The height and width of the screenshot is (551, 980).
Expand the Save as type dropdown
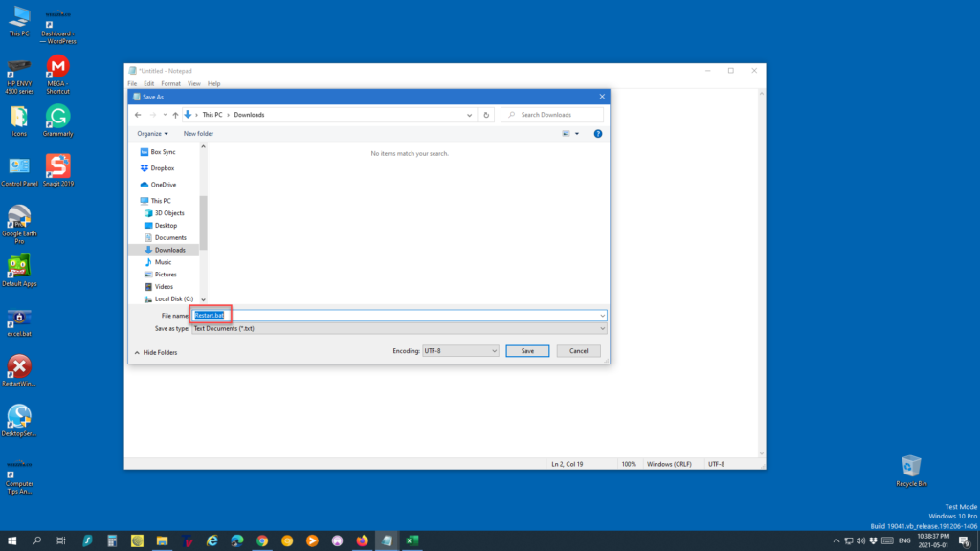(x=398, y=328)
